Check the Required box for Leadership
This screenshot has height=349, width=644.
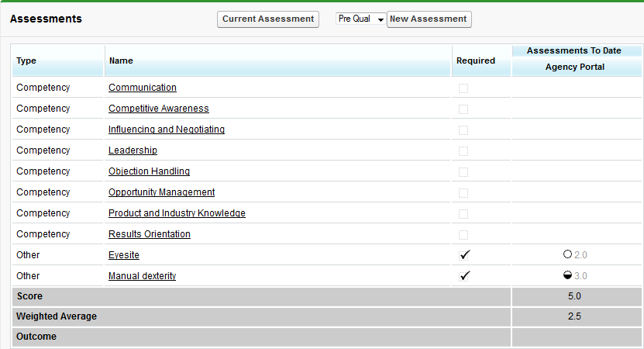[463, 150]
